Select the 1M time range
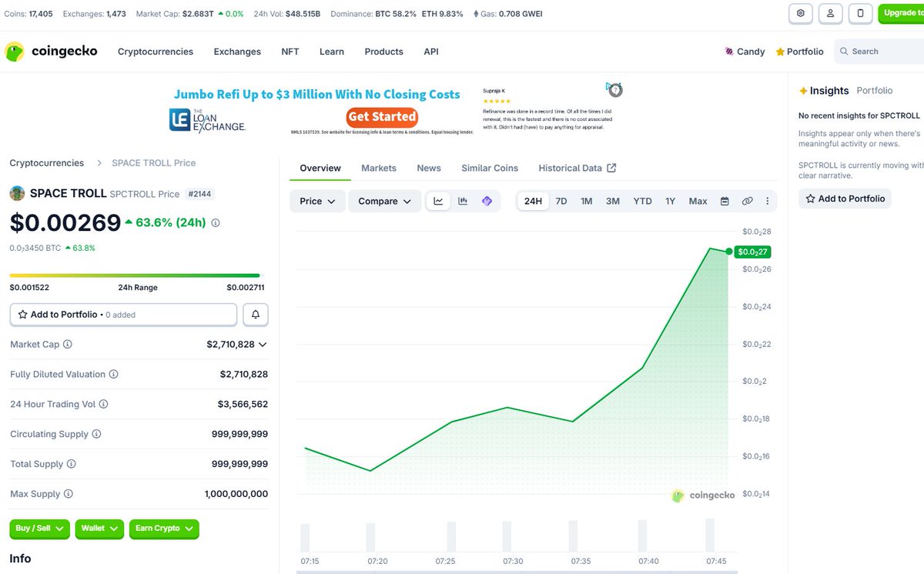 click(587, 201)
